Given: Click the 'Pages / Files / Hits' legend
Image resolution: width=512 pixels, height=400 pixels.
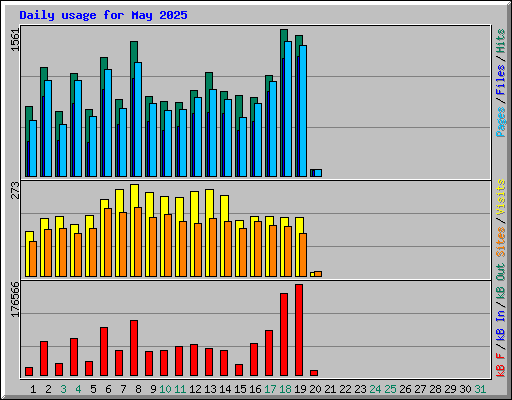Looking at the screenshot, I should 500,83.
